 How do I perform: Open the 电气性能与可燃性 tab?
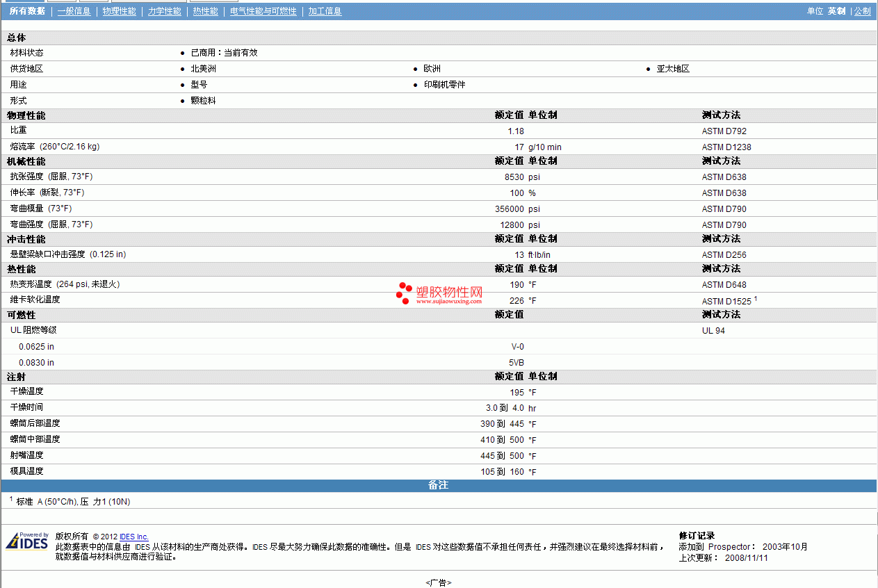click(x=263, y=11)
